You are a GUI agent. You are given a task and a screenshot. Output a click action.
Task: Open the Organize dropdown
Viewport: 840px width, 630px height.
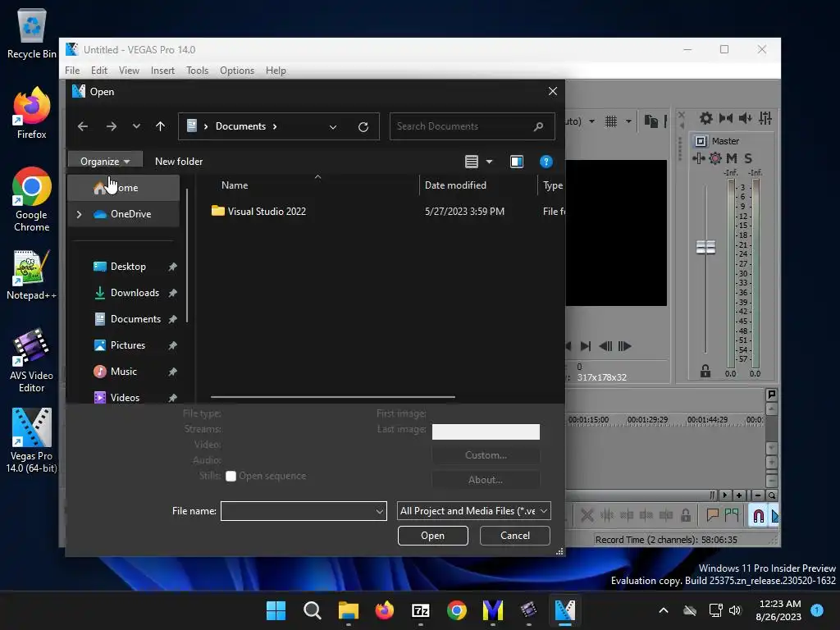pyautogui.click(x=105, y=162)
